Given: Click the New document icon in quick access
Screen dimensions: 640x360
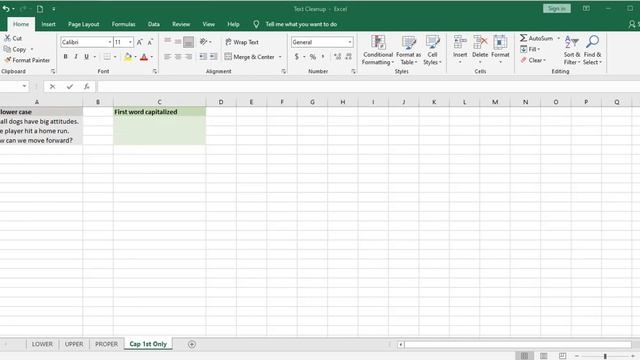Looking at the screenshot, I should (x=40, y=9).
